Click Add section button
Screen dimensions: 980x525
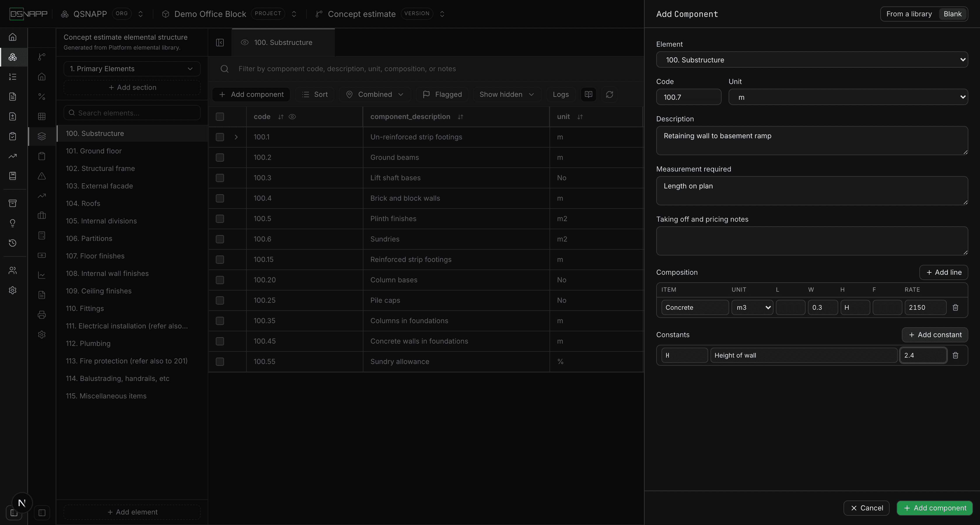coord(132,87)
